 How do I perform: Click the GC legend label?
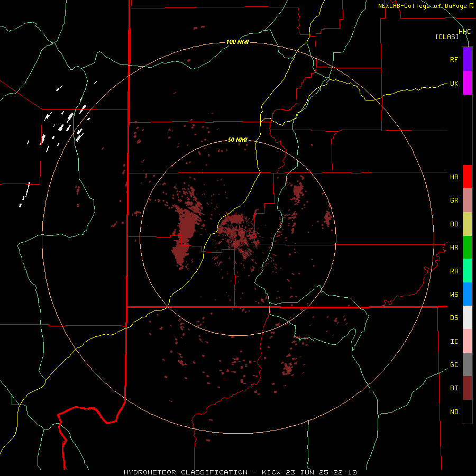point(454,365)
